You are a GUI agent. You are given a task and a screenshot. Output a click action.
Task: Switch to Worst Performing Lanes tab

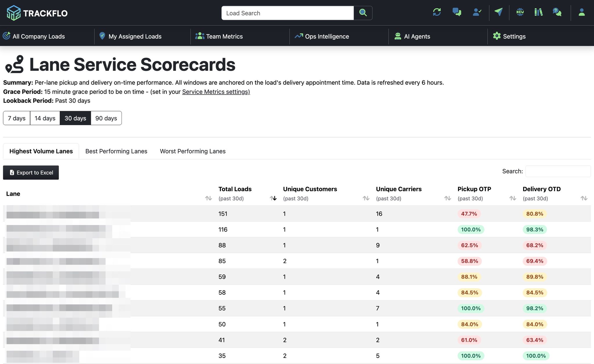(x=193, y=151)
